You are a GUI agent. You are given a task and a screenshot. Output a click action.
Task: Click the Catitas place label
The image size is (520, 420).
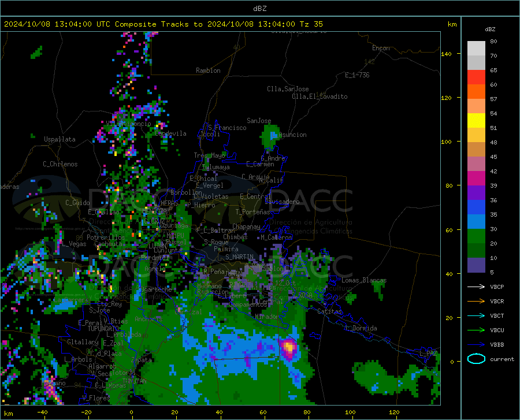click(329, 311)
